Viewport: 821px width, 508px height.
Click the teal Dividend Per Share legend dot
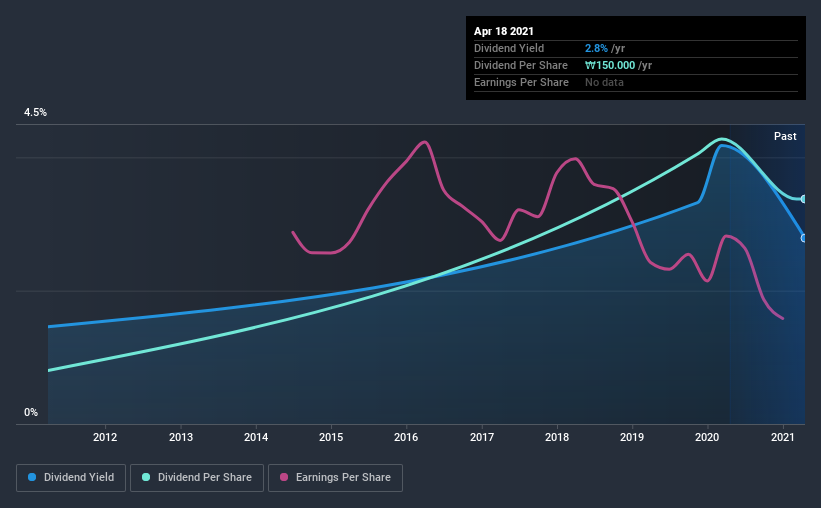146,477
